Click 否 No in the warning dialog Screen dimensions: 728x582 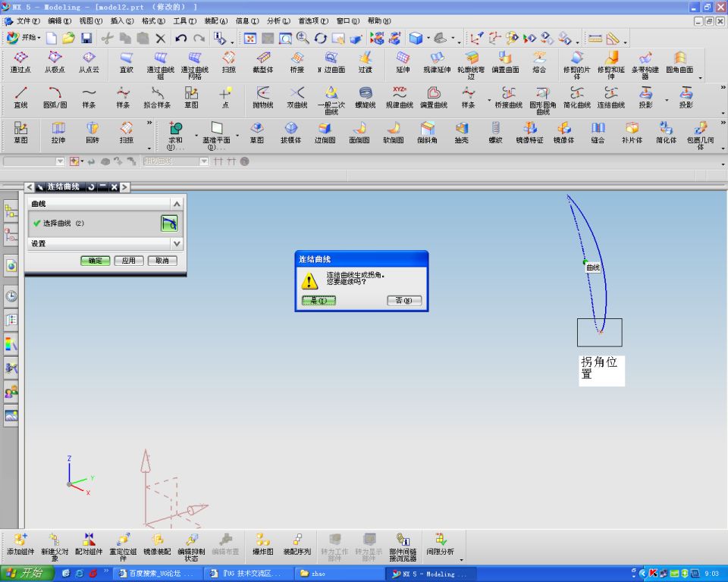click(404, 301)
